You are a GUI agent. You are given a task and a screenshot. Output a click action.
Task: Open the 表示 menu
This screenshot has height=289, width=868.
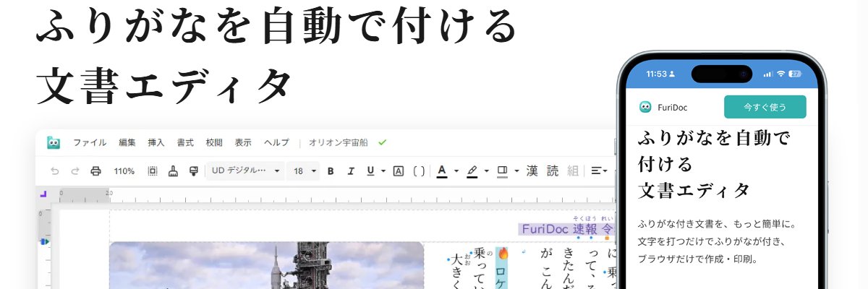243,142
